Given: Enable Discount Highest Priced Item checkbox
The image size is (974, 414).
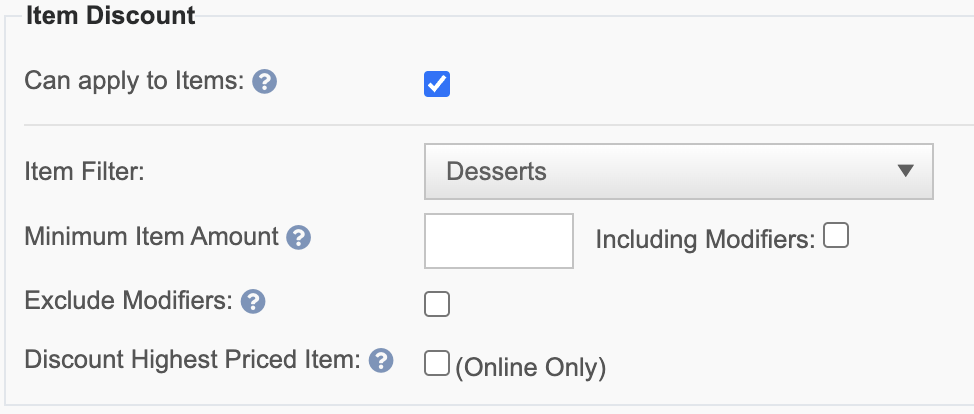Looking at the screenshot, I should [x=436, y=364].
